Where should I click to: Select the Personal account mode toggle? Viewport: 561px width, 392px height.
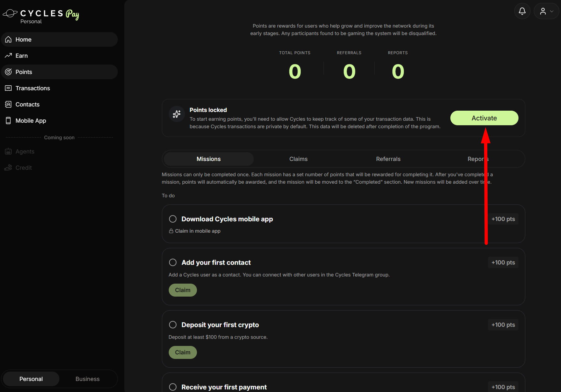click(31, 379)
